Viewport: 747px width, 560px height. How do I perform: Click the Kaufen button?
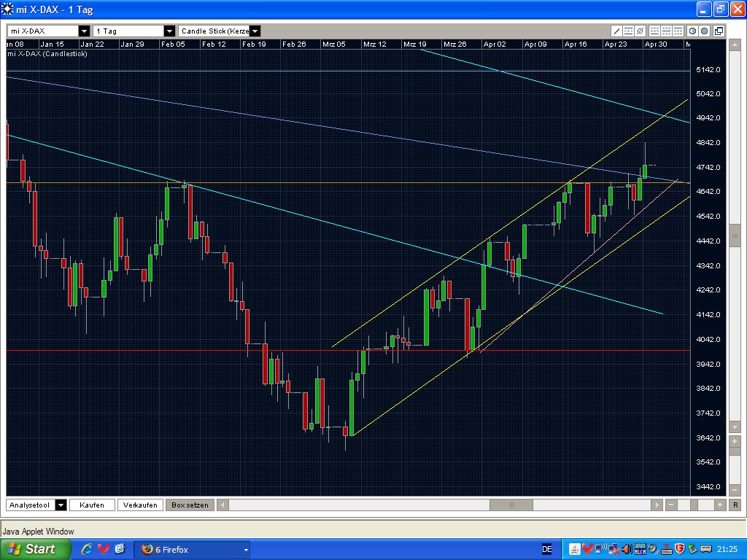(x=93, y=505)
